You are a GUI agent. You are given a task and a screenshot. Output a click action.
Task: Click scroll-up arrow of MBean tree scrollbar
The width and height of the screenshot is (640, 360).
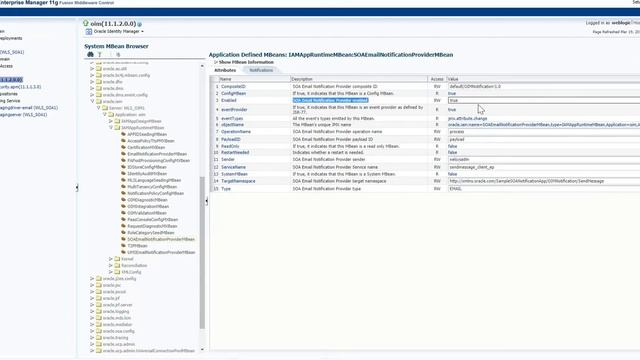click(202, 66)
